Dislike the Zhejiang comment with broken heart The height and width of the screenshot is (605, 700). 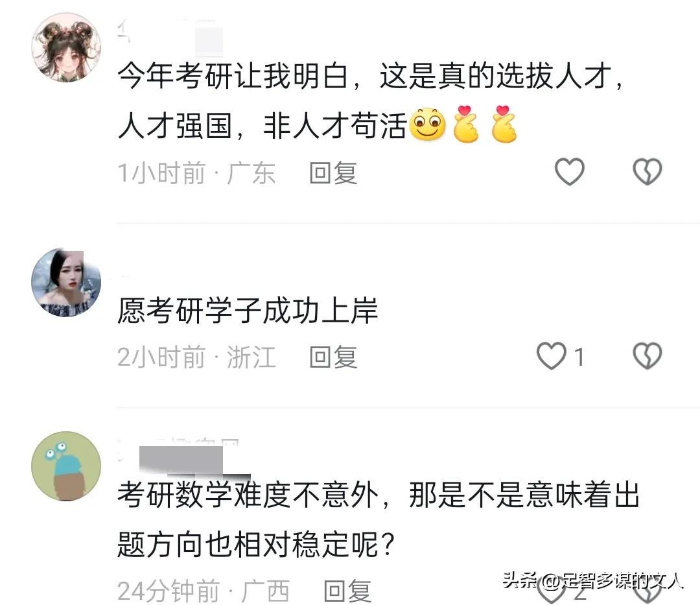pos(647,356)
